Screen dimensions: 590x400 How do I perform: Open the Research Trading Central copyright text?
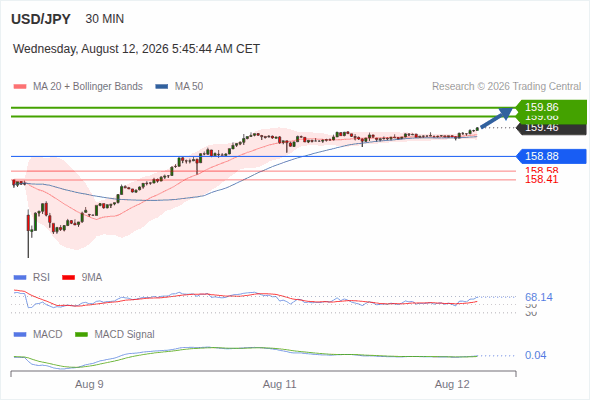(506, 87)
